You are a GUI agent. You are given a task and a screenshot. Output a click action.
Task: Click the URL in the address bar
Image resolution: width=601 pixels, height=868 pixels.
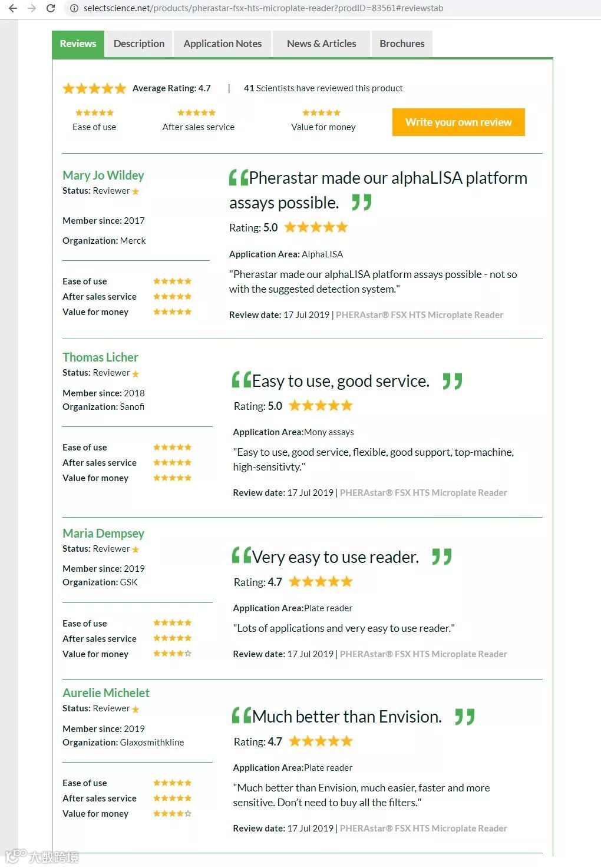(263, 8)
